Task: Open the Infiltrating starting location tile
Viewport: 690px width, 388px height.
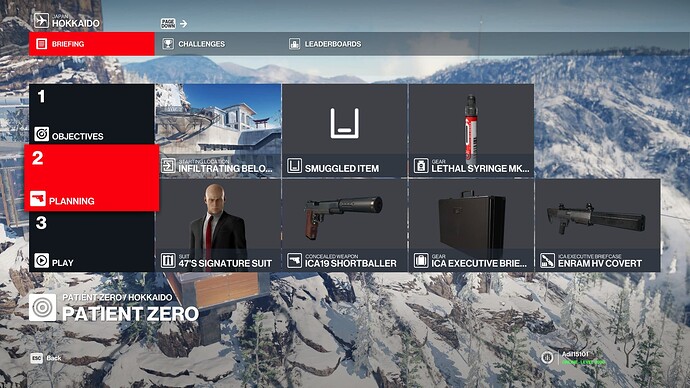Action: [x=218, y=131]
